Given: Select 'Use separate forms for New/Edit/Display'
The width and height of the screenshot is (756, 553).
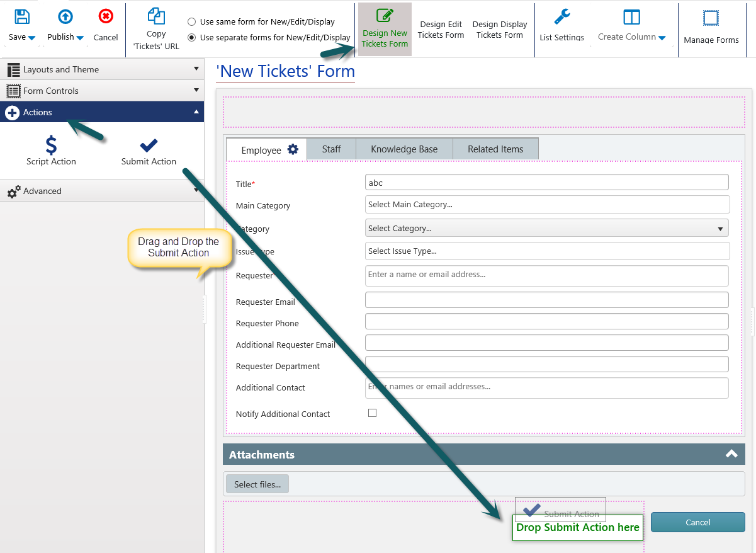Looking at the screenshot, I should click(x=192, y=37).
